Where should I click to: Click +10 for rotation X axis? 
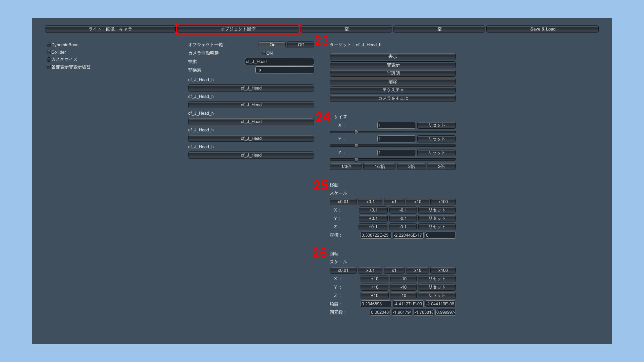374,279
